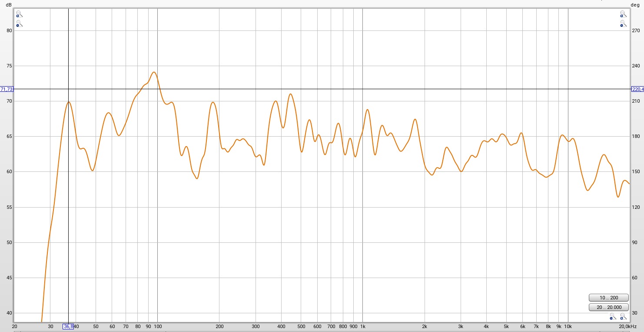Viewport: 644px width, 332px height.
Task: Zoom out the frequency axis magnifier
Action: coord(612,316)
